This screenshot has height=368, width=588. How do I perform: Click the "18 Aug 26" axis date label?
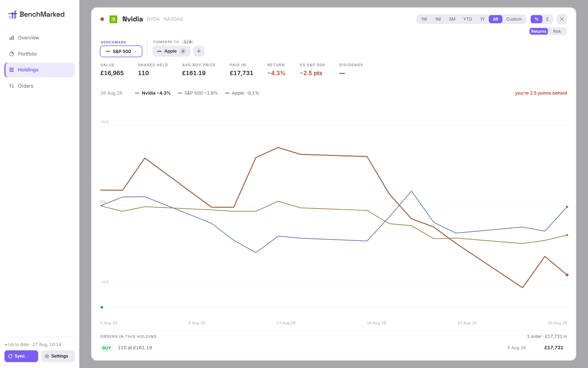pyautogui.click(x=376, y=323)
